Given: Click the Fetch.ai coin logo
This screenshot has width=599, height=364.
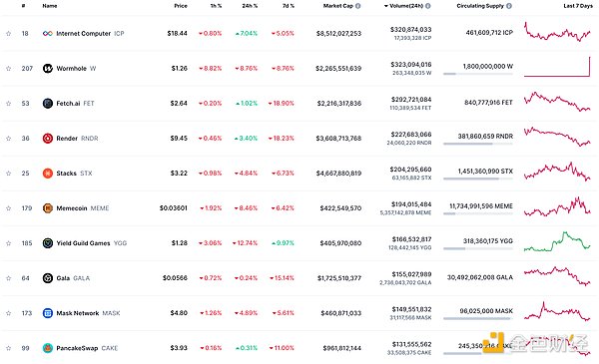Looking at the screenshot, I should [48, 104].
